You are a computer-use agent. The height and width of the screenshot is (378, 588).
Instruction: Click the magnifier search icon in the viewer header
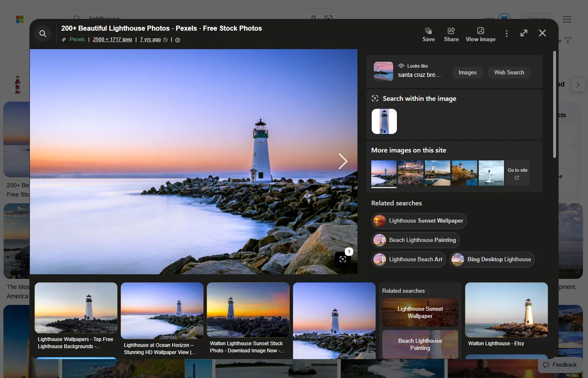pos(43,34)
